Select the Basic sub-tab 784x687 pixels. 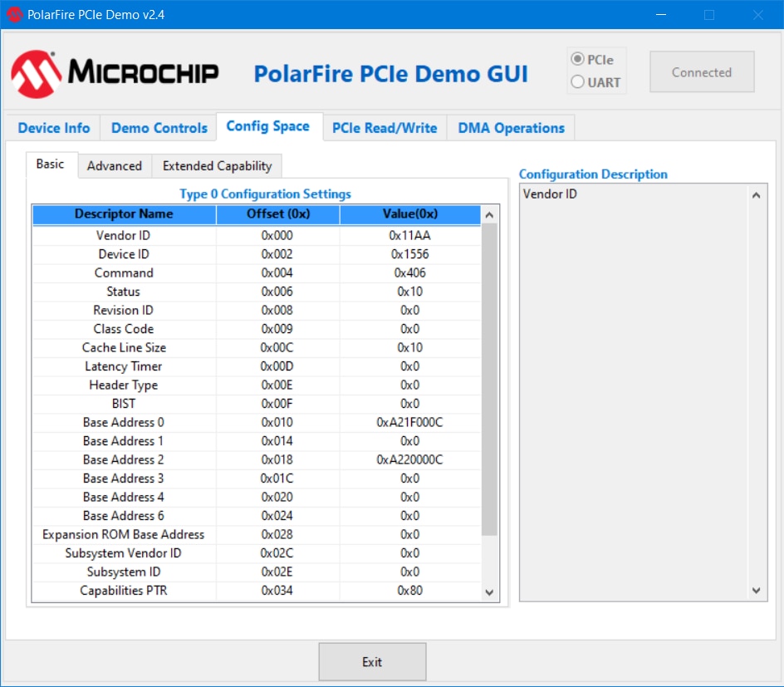point(51,164)
